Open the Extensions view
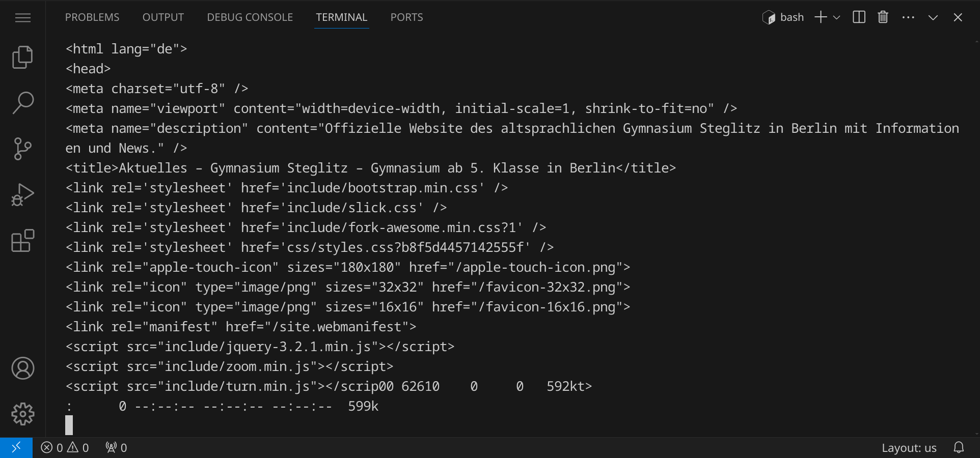Screen dimensions: 980x458 (x=22, y=241)
